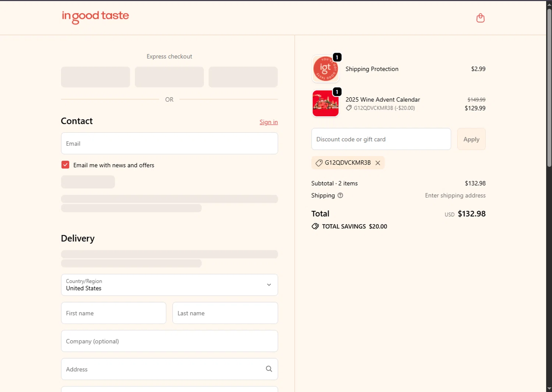Click the middle express checkout button placeholder

pyautogui.click(x=169, y=77)
